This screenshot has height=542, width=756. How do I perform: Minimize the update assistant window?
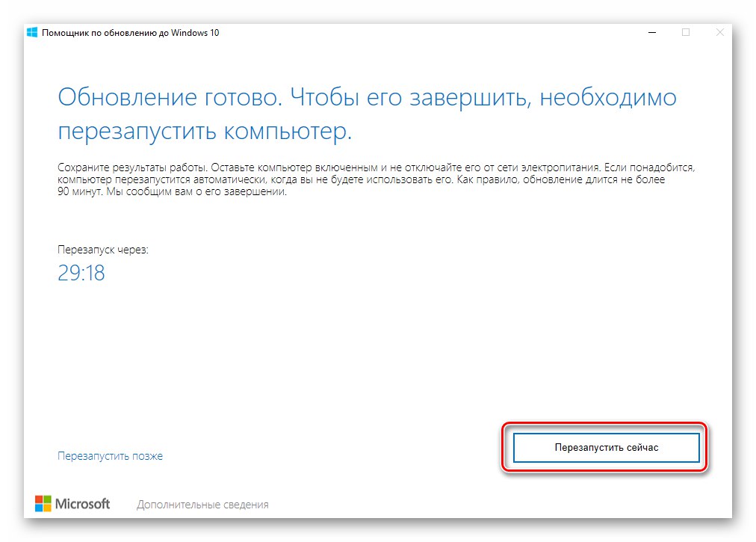click(x=653, y=32)
